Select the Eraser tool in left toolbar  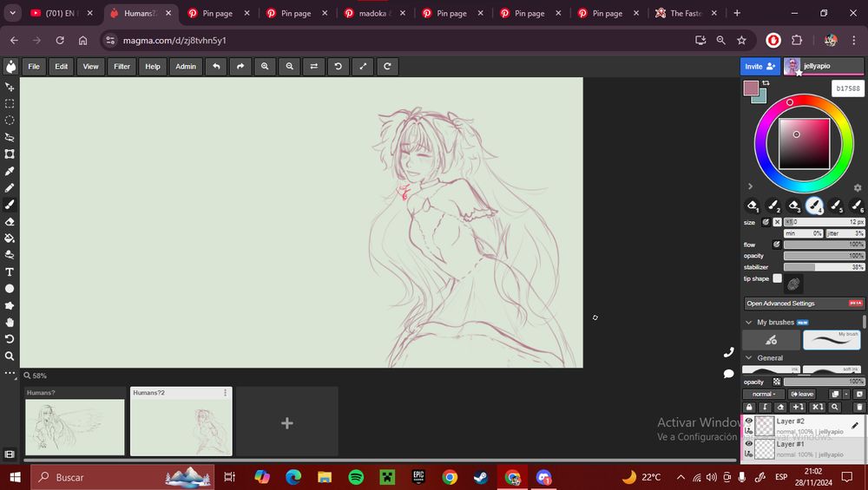(x=10, y=222)
